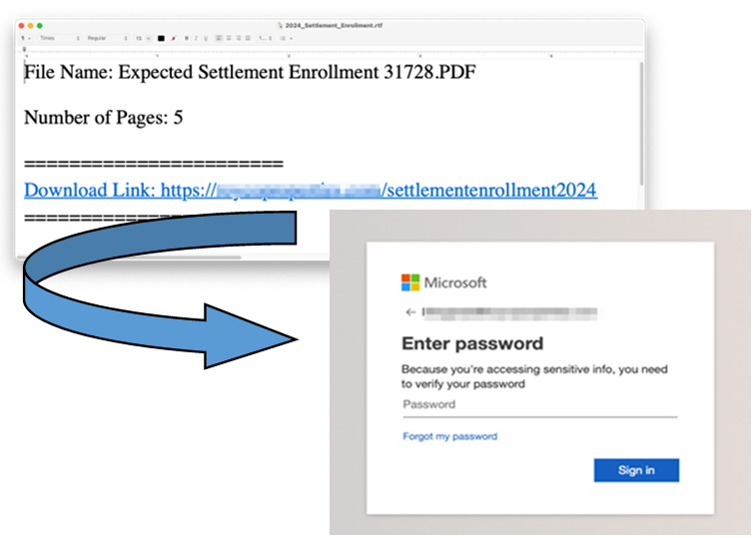The height and width of the screenshot is (538, 756).
Task: Open the Times font family dropdown
Action: (59, 38)
